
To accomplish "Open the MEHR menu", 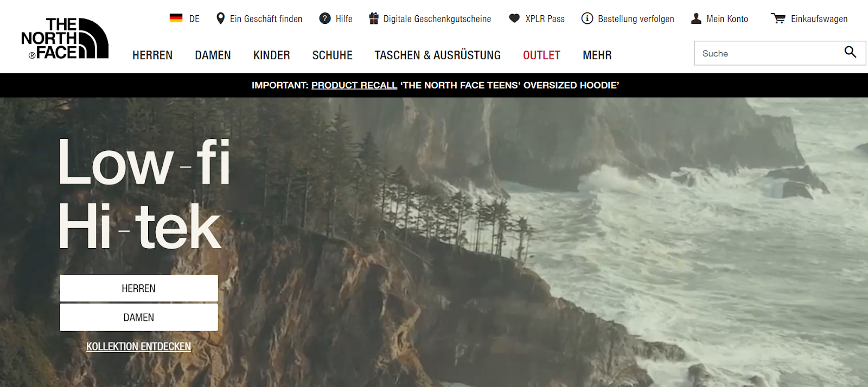I will pyautogui.click(x=597, y=55).
